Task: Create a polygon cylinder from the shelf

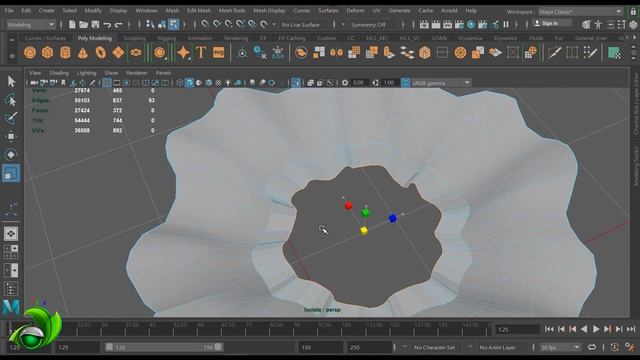Action: point(65,53)
